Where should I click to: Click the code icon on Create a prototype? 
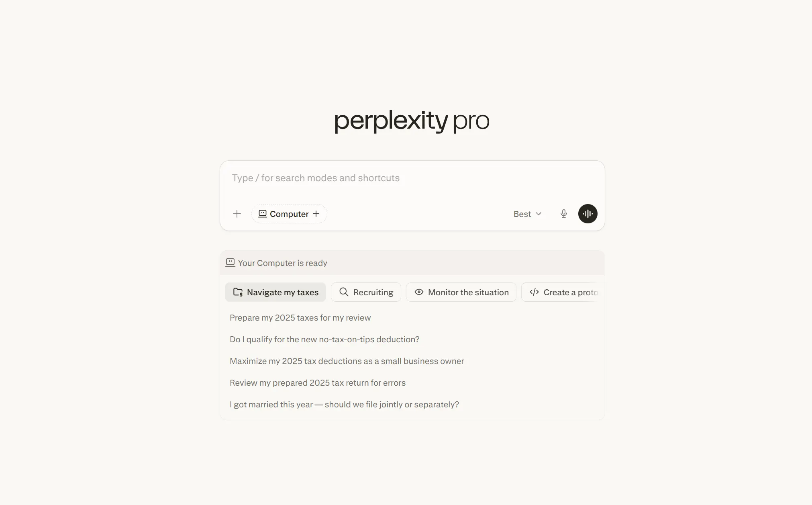(x=534, y=292)
